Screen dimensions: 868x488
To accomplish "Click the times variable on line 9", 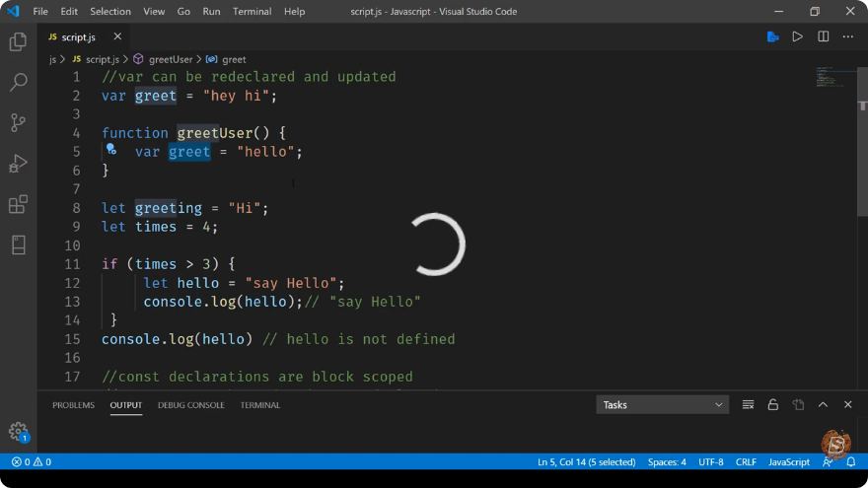I will pos(156,227).
